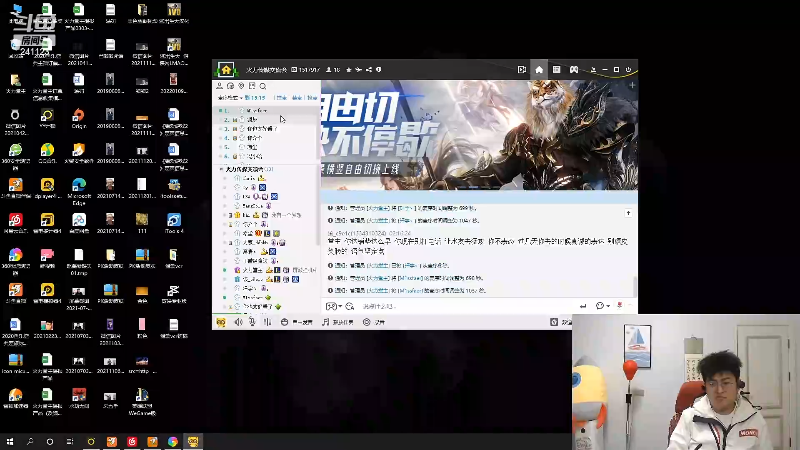Click the icon right of the screenshot dropdown
The height and width of the screenshot is (450, 800).
click(349, 306)
